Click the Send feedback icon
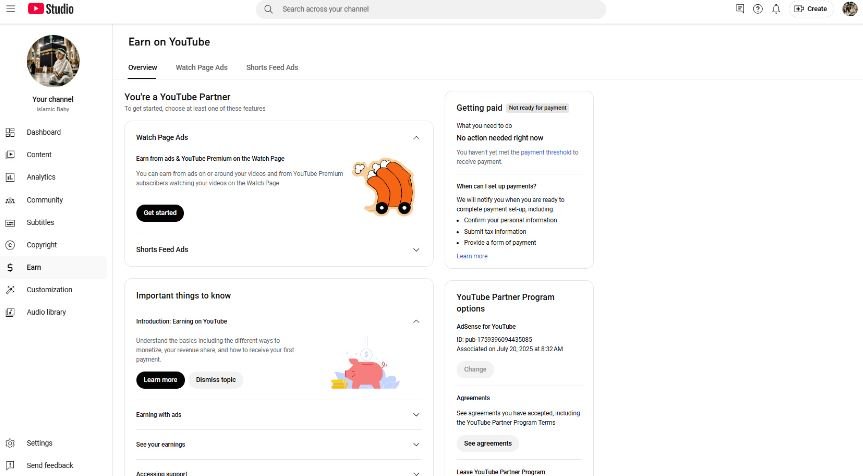 pos(10,465)
